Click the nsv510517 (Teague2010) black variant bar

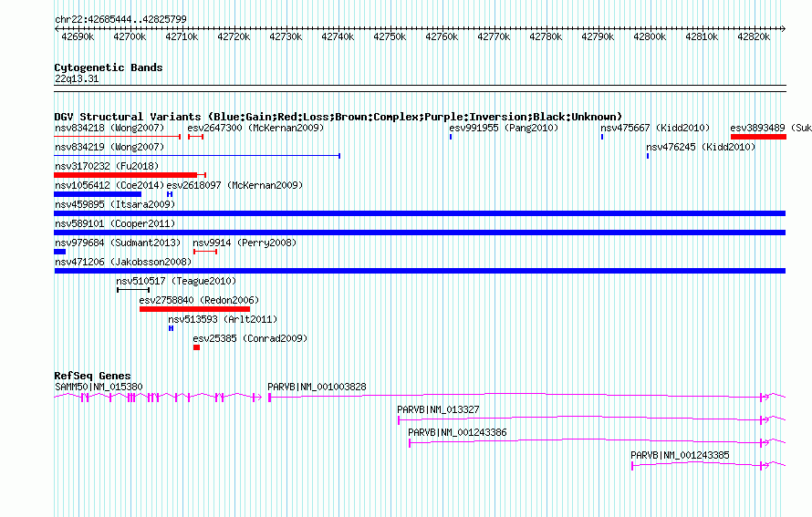click(133, 290)
